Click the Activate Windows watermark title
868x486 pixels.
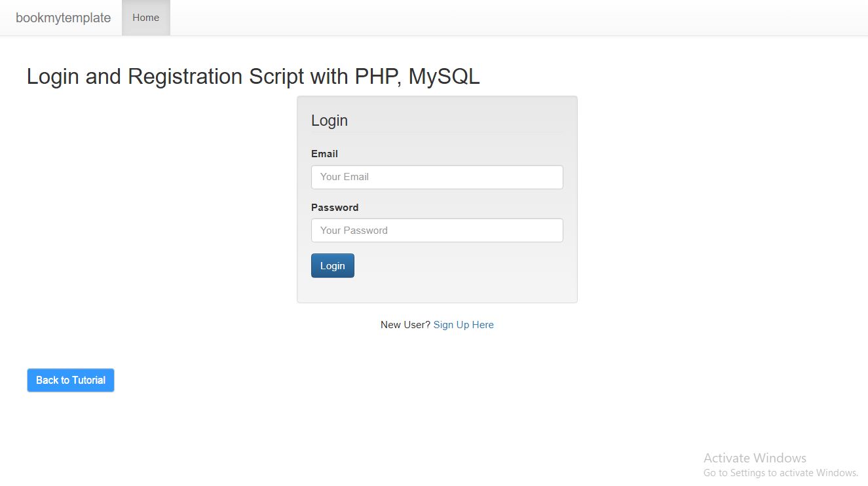click(755, 458)
